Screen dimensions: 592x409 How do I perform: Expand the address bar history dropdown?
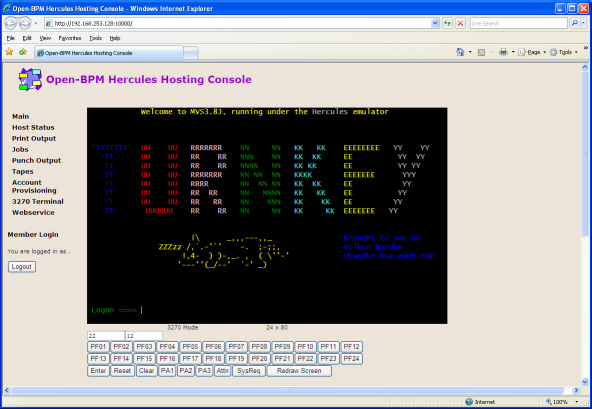435,23
